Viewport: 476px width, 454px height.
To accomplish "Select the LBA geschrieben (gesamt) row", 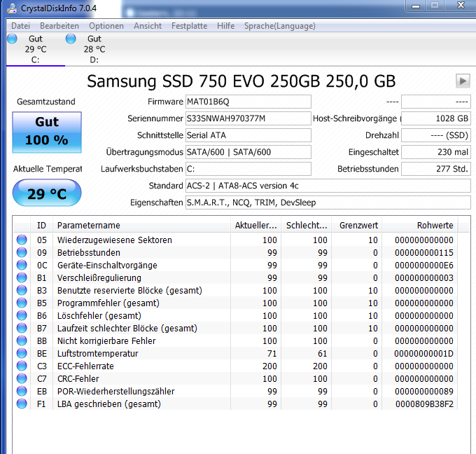I will [x=236, y=404].
